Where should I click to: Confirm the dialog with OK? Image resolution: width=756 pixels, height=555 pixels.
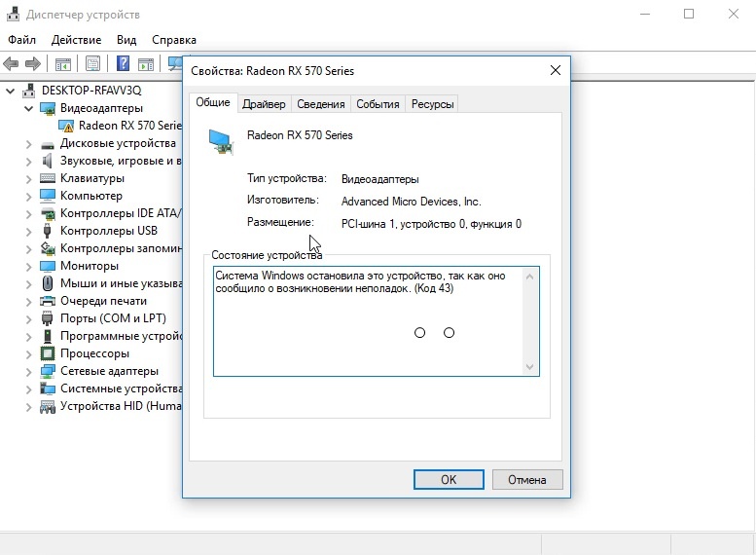[x=449, y=480]
